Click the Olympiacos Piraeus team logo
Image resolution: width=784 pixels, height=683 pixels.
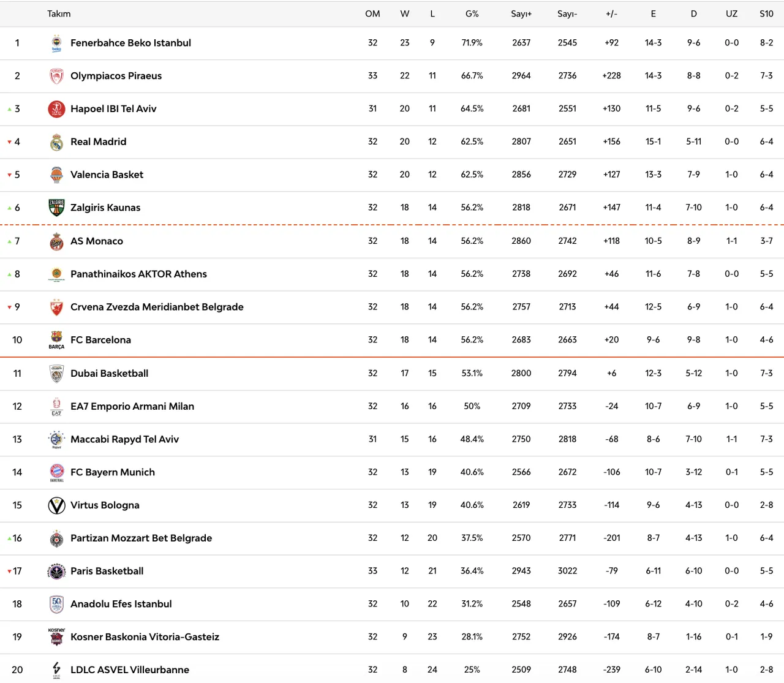(56, 76)
